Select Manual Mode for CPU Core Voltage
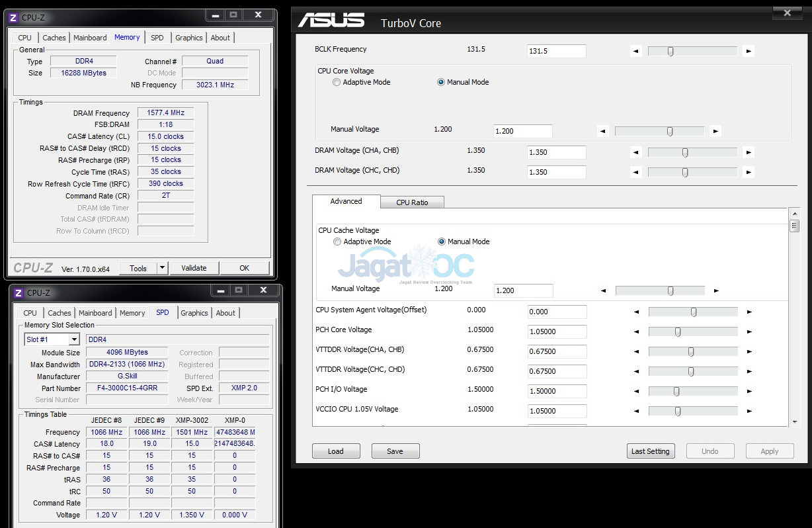 pyautogui.click(x=441, y=83)
